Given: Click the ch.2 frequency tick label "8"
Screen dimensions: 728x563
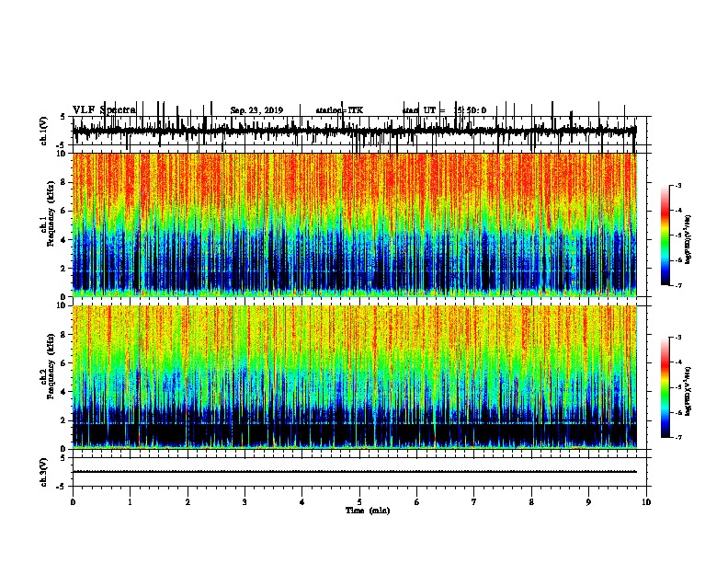Looking at the screenshot, I should coord(64,335).
